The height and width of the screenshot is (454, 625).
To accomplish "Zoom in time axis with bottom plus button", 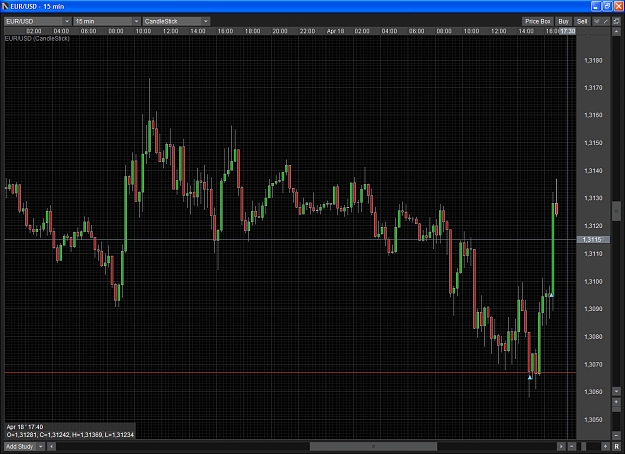I will (x=605, y=446).
